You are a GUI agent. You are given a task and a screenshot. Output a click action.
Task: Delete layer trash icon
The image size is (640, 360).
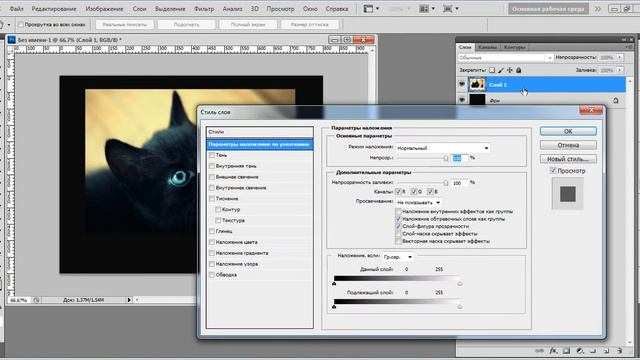[620, 351]
